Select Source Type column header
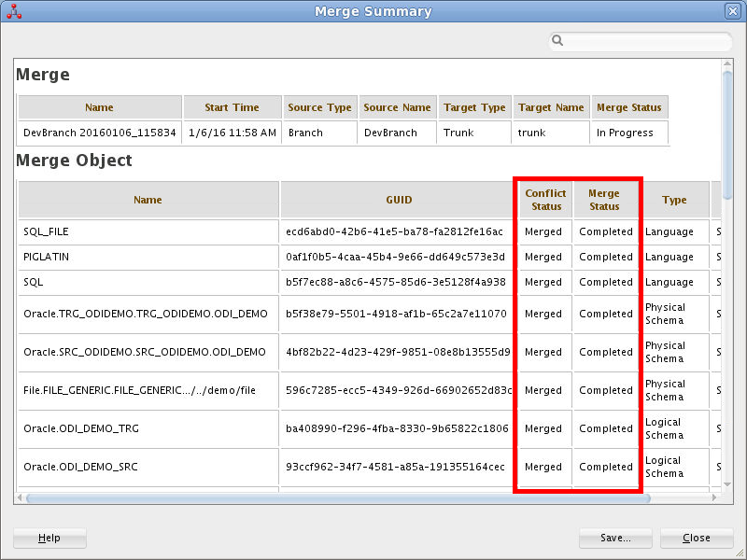This screenshot has width=747, height=560. (319, 107)
